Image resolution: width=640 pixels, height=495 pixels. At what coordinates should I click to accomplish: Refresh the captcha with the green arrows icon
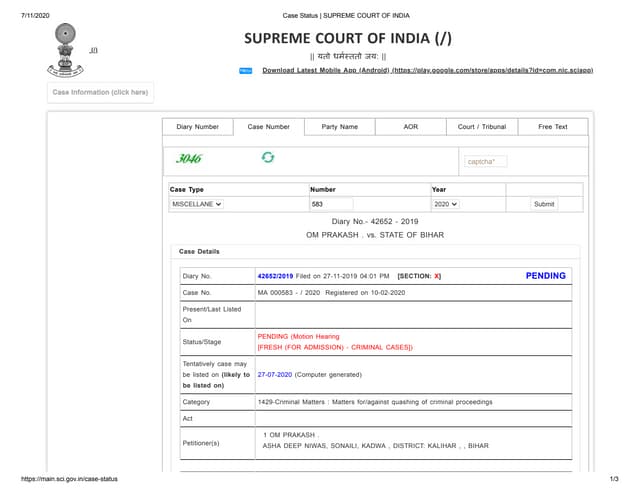267,158
